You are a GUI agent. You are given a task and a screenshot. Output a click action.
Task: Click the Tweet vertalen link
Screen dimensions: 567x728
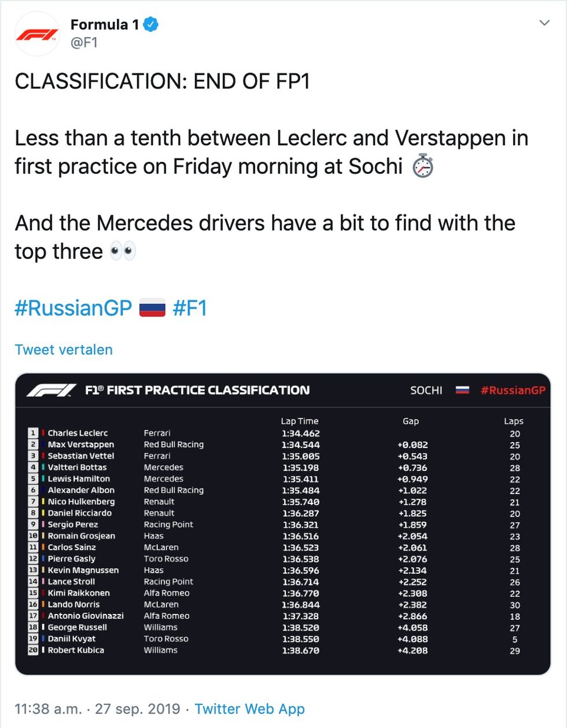64,350
